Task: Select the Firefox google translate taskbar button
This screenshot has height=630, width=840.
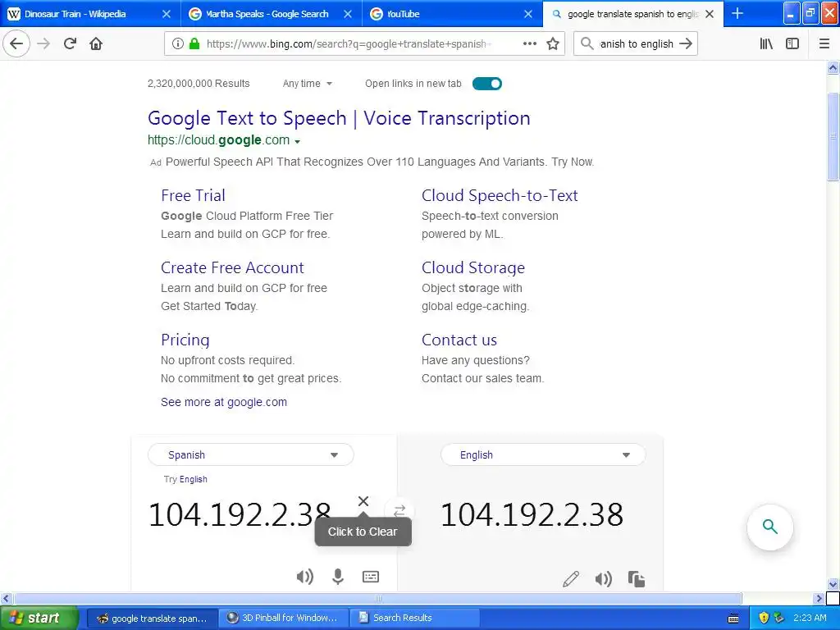Action: point(153,618)
